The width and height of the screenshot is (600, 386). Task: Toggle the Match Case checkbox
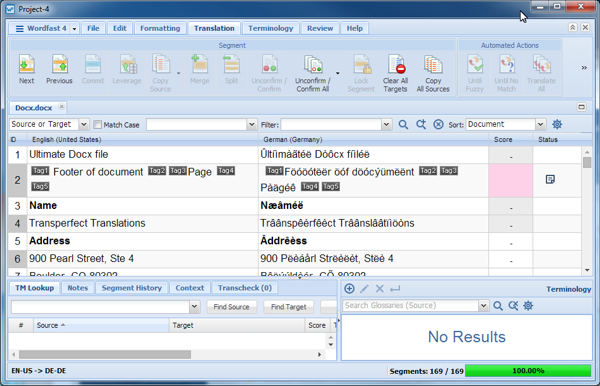(x=98, y=125)
